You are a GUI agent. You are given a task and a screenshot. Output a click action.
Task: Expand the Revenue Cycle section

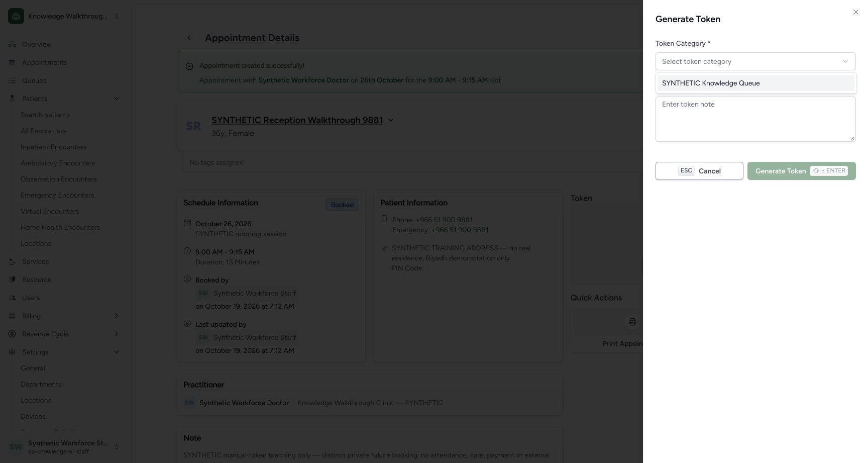point(117,334)
